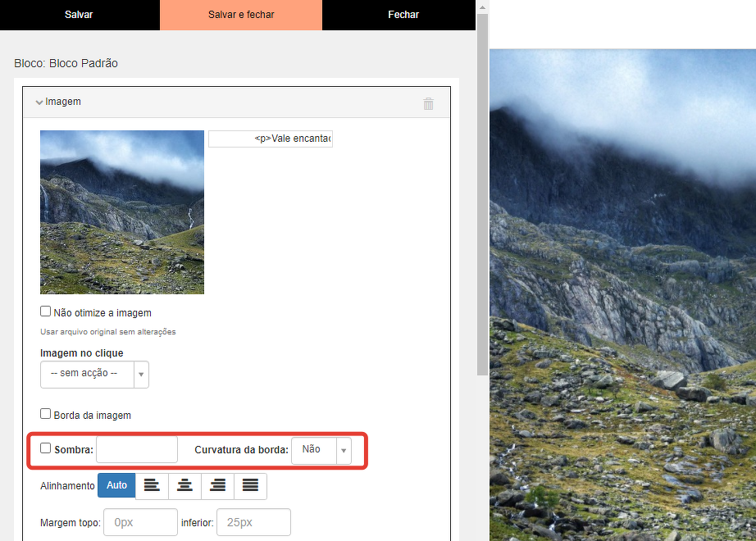Click the mountain image thumbnail
The image size is (756, 541).
pos(122,212)
